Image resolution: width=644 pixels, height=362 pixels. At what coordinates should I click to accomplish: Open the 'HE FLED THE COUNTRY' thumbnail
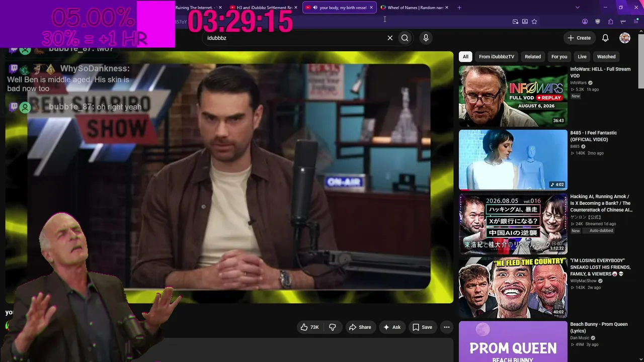pyautogui.click(x=513, y=288)
